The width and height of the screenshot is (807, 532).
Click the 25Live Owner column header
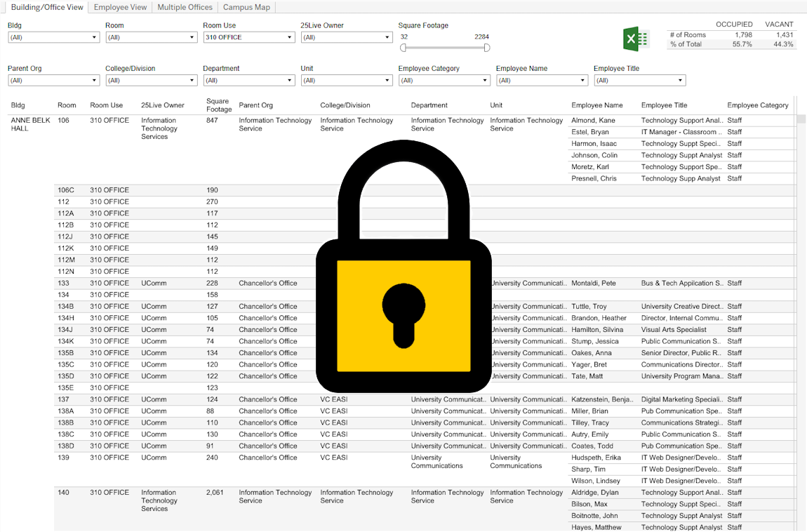tap(163, 105)
